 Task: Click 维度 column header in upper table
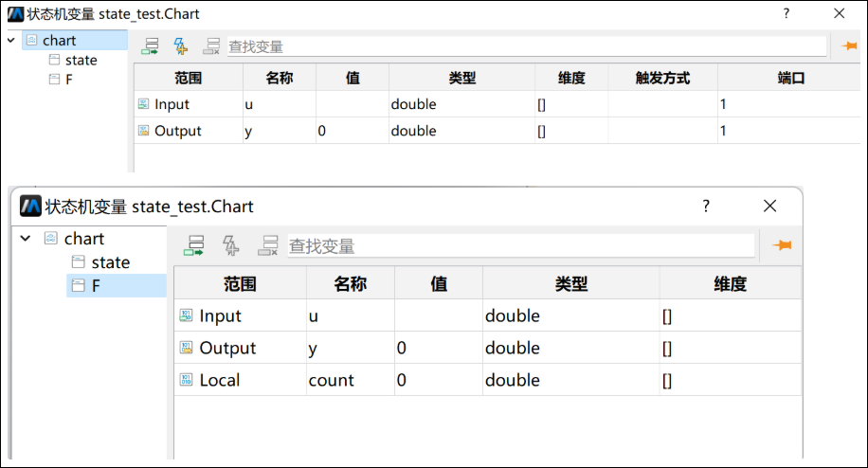(571, 78)
